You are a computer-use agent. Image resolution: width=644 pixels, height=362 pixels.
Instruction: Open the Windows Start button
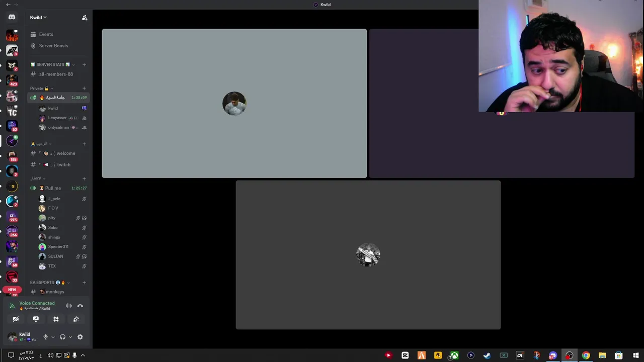coord(635,355)
